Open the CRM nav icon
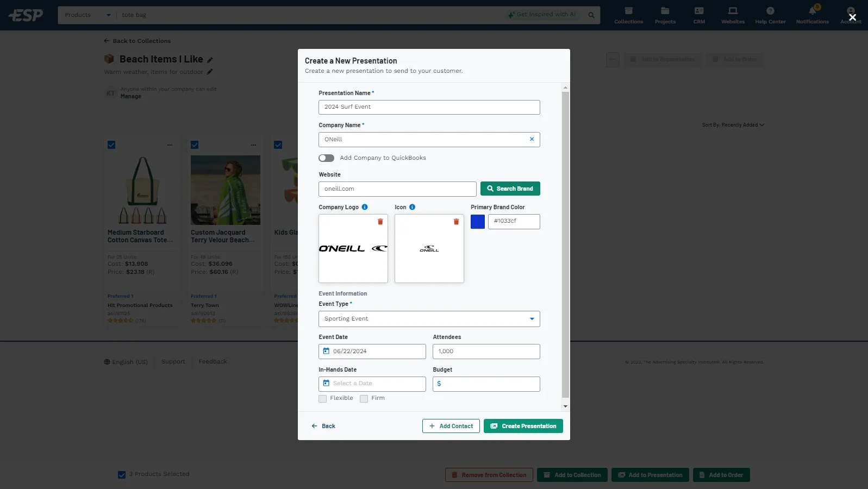Screen dimensions: 868x489 click(699, 15)
